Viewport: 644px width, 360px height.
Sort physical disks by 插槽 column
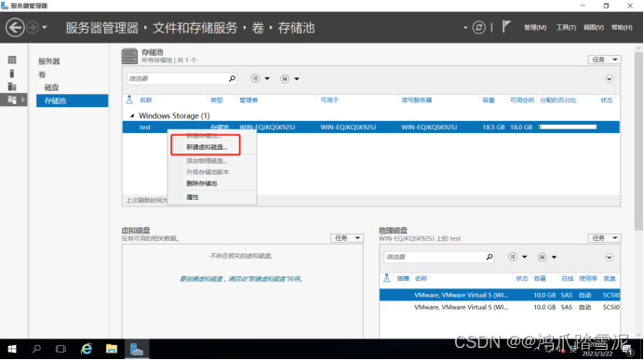pos(403,279)
